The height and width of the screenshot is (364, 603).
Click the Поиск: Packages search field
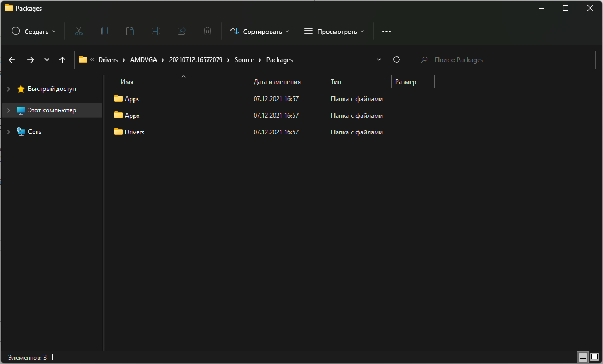(504, 60)
